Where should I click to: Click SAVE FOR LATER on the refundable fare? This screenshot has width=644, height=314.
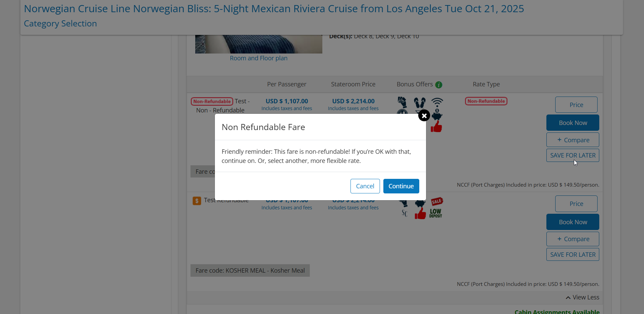[x=573, y=254]
